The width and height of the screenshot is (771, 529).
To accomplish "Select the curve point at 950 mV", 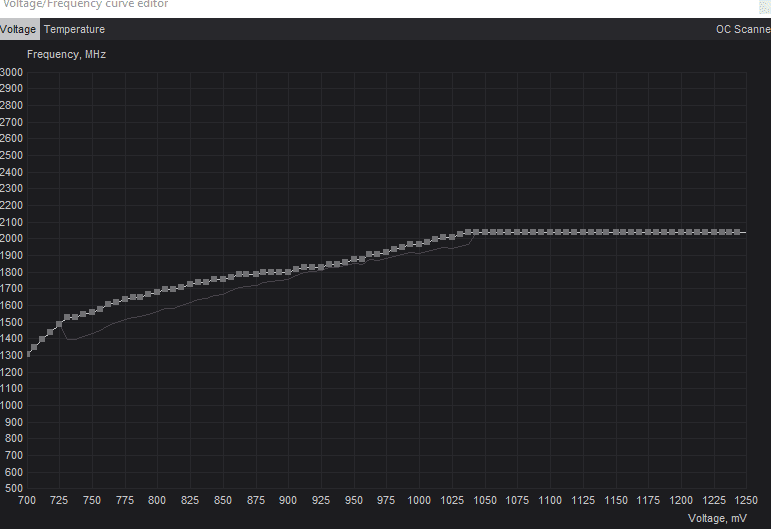I will pyautogui.click(x=354, y=260).
